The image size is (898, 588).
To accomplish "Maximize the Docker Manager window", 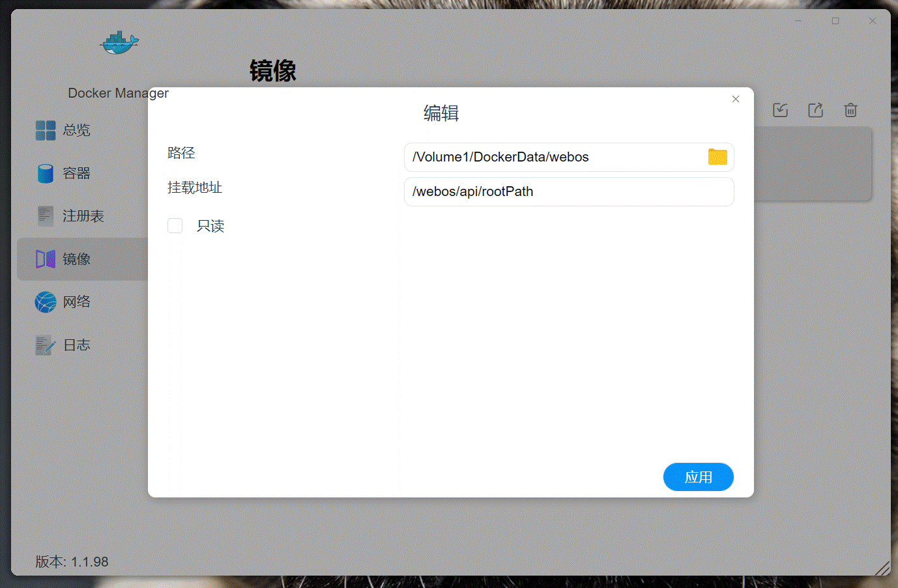I will point(835,21).
